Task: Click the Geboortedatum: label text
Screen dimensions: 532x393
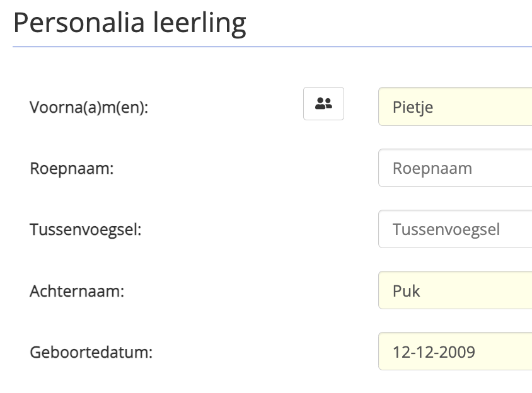Action: click(x=91, y=352)
